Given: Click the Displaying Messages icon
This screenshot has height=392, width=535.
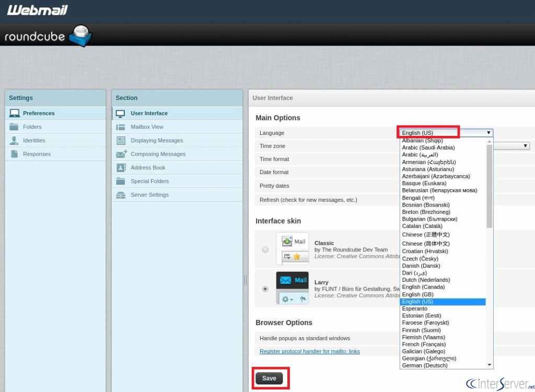Looking at the screenshot, I should (121, 141).
